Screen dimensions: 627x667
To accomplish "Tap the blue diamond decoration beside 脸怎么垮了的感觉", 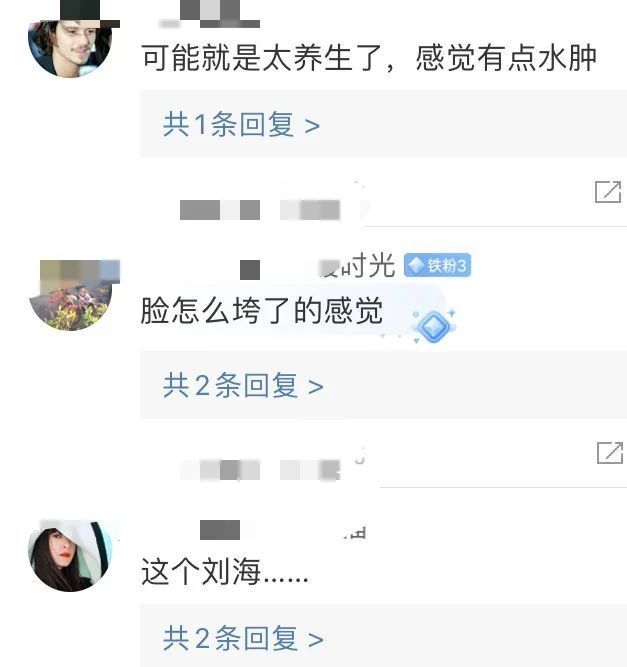I will [x=433, y=326].
